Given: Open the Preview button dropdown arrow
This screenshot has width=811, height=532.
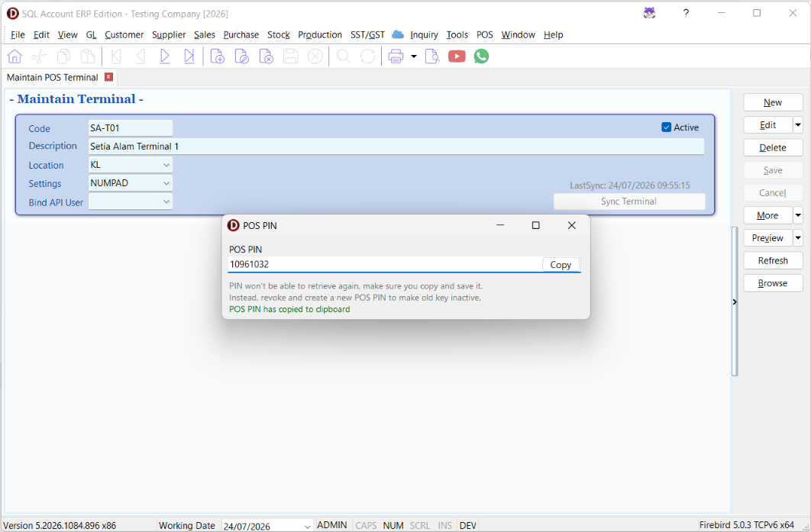Looking at the screenshot, I should click(798, 238).
